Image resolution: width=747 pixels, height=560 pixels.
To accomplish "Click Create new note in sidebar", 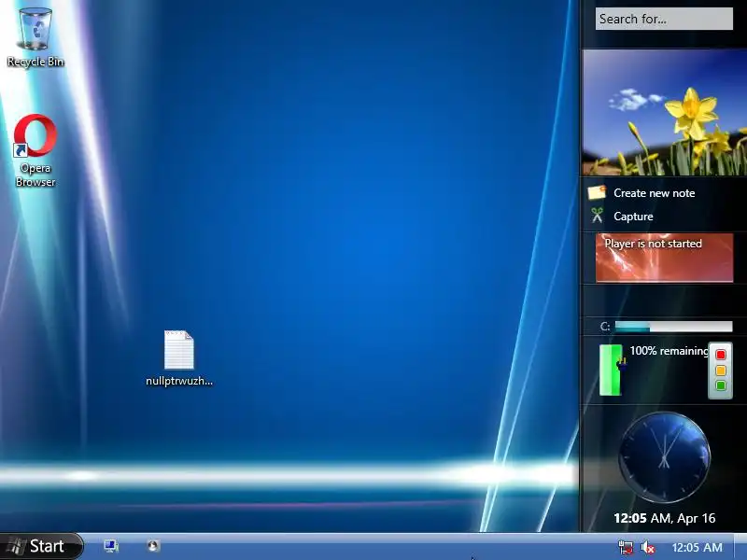I will point(654,193).
